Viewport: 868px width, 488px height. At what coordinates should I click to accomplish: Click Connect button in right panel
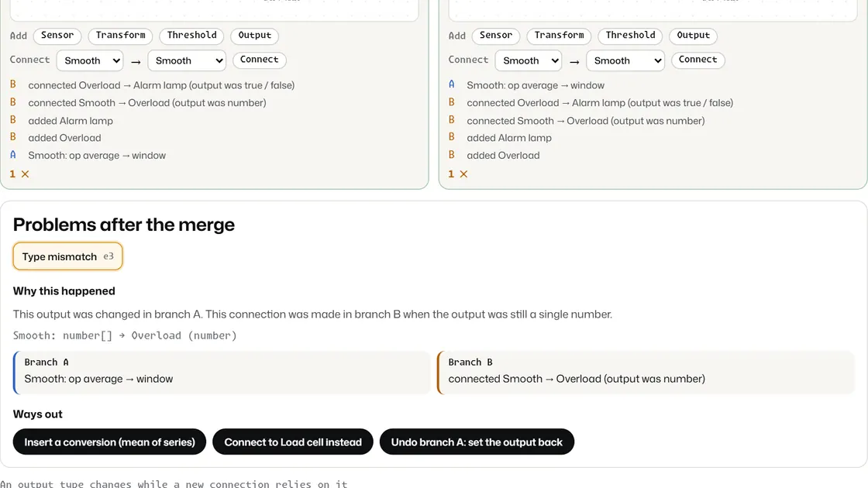coord(697,60)
